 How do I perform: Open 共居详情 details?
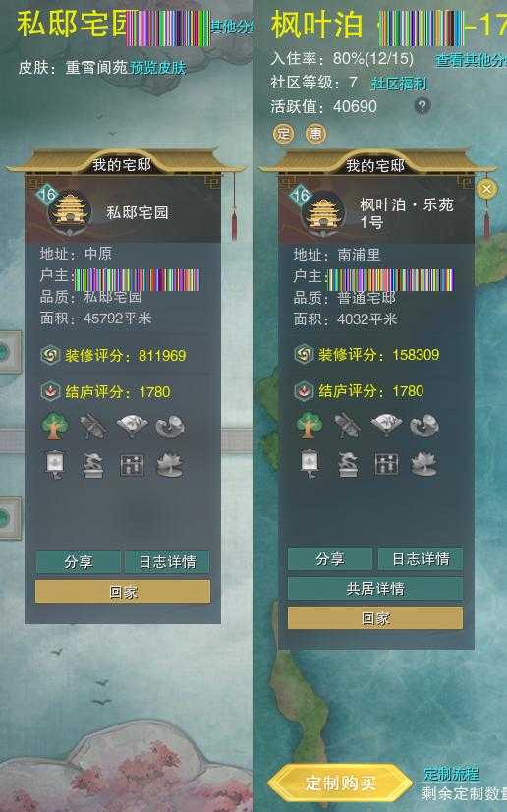click(x=375, y=588)
